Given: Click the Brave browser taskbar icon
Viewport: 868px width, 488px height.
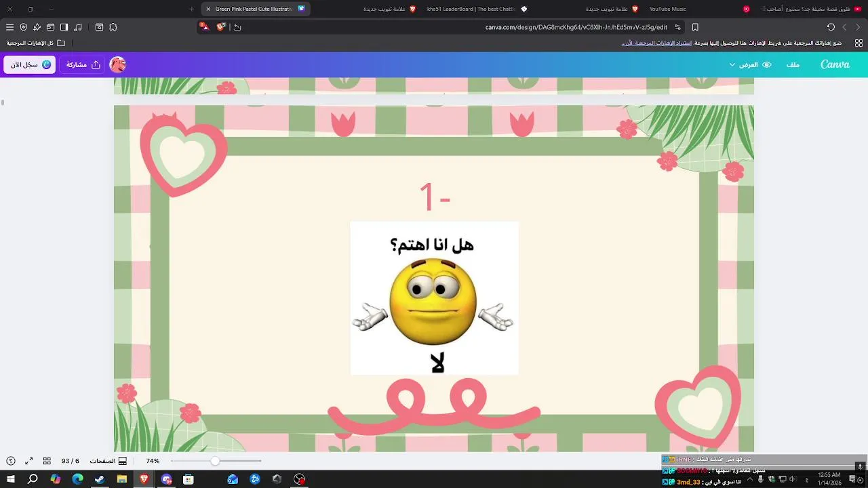Looking at the screenshot, I should tap(144, 479).
